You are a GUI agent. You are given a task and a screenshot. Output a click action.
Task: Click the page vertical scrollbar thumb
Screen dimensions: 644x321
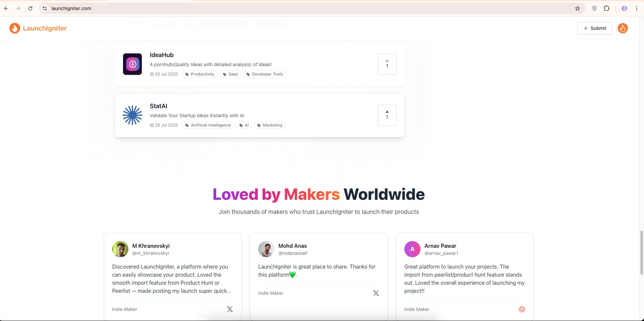pyautogui.click(x=641, y=252)
